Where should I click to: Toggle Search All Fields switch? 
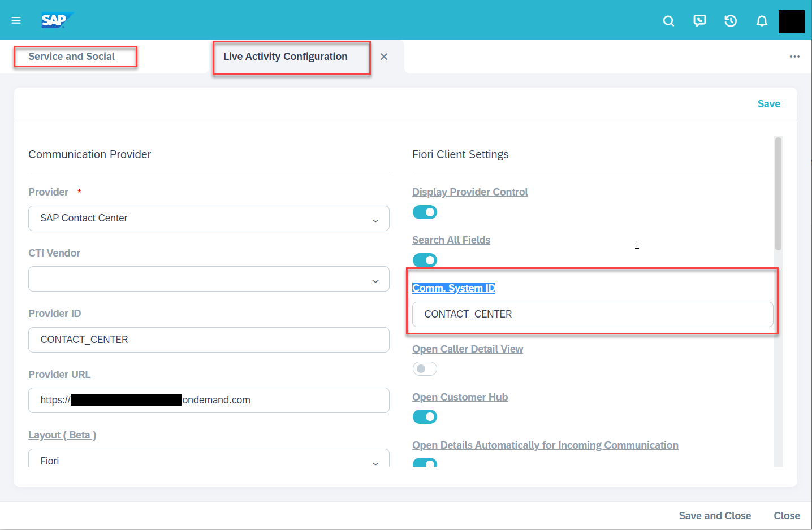click(425, 260)
